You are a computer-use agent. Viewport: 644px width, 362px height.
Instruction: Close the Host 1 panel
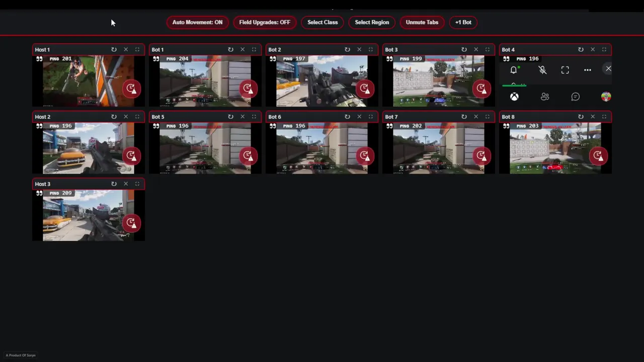pyautogui.click(x=126, y=49)
